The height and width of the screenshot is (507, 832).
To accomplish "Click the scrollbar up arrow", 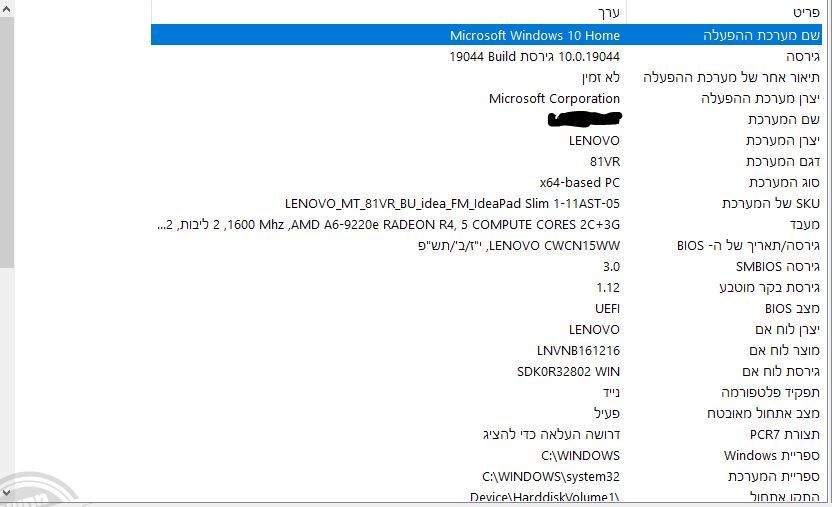I will tap(7, 8).
